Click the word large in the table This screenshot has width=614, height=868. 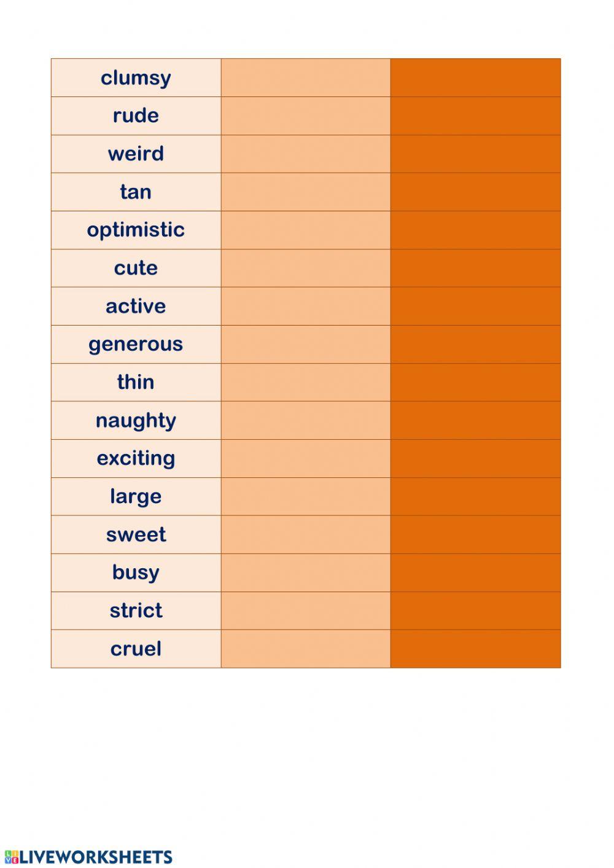136,496
